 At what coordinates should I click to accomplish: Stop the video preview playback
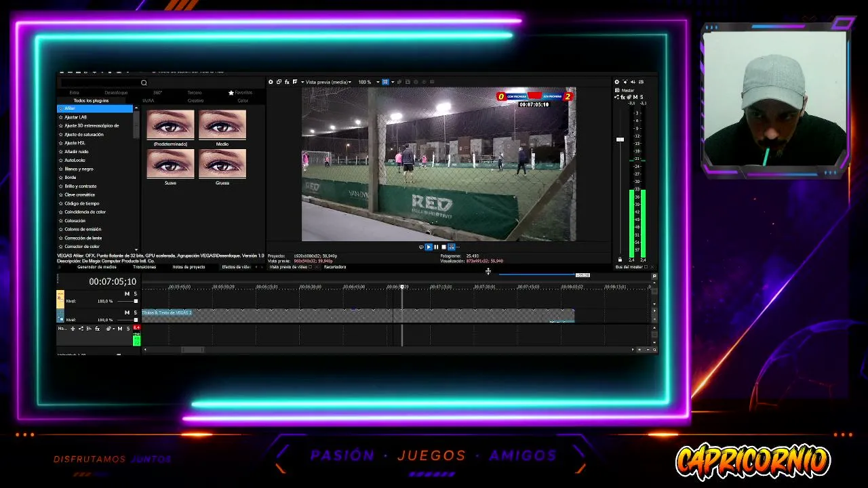pyautogui.click(x=443, y=247)
